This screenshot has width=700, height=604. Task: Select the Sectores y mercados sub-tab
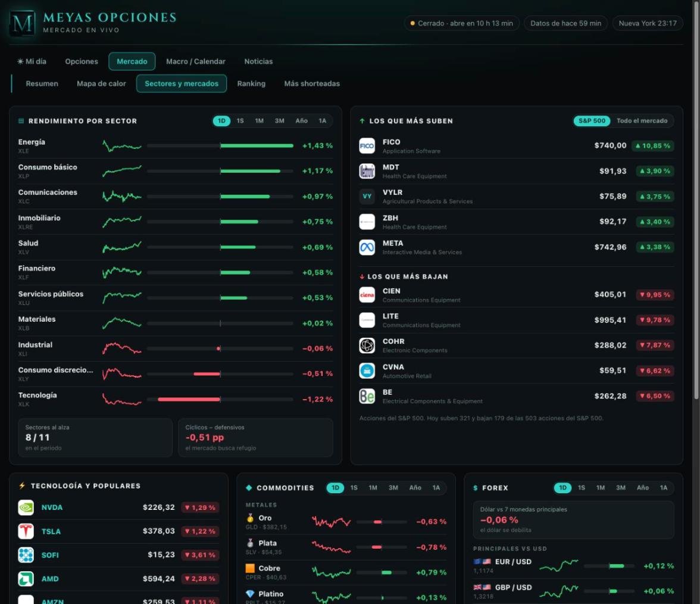[182, 83]
